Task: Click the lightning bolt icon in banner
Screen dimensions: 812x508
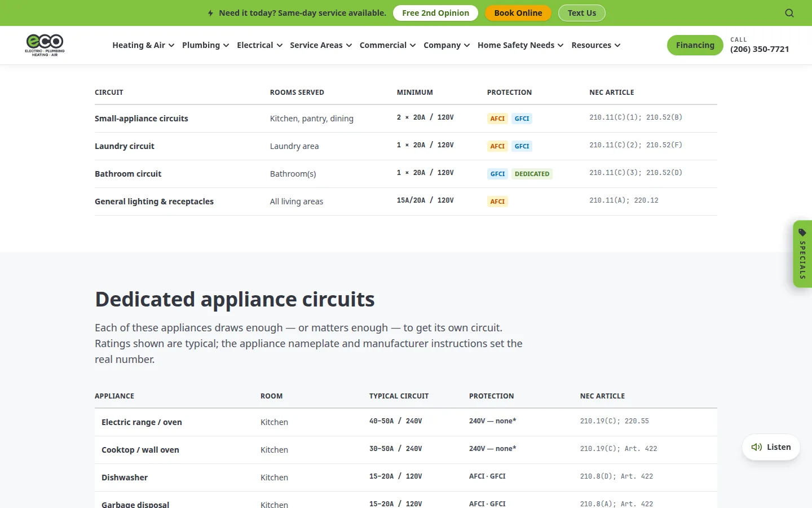Action: click(210, 13)
